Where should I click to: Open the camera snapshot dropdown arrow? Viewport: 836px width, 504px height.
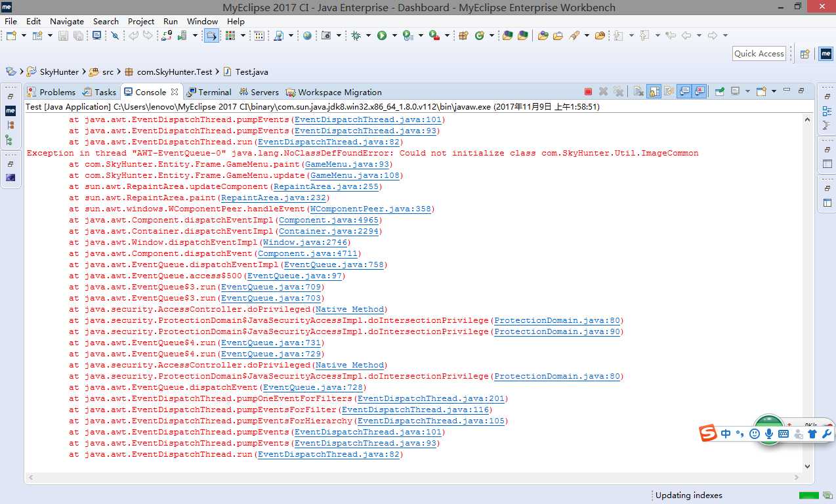pos(339,35)
